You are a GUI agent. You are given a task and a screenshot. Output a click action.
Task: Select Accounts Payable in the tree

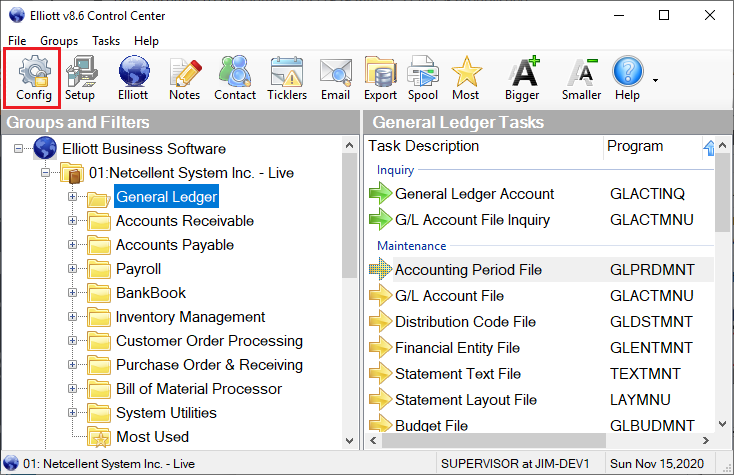175,245
